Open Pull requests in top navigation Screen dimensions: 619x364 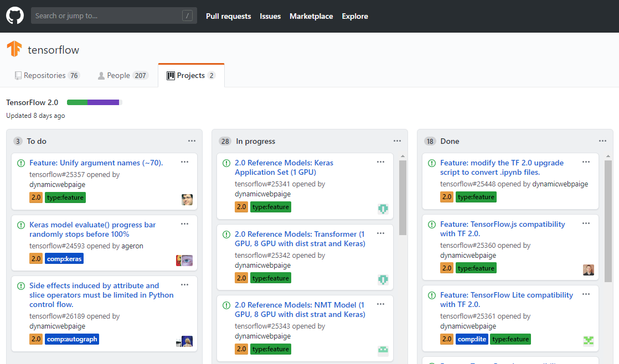228,16
